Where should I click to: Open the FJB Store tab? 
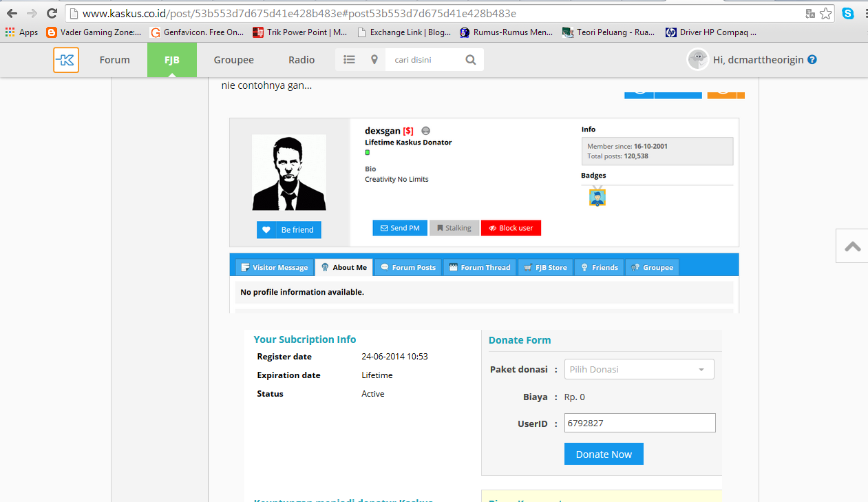click(546, 267)
